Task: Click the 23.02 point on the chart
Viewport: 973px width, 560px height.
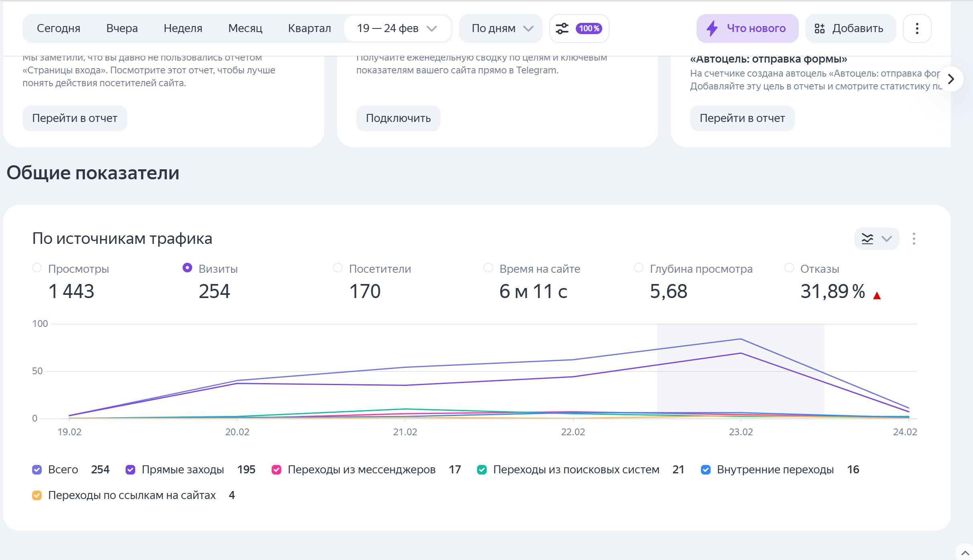Action: coord(741,339)
